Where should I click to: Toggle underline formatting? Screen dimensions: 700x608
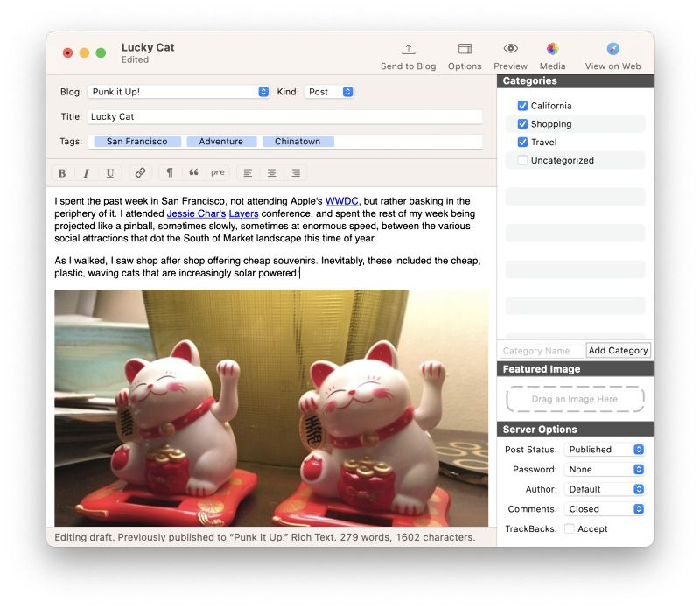[109, 172]
